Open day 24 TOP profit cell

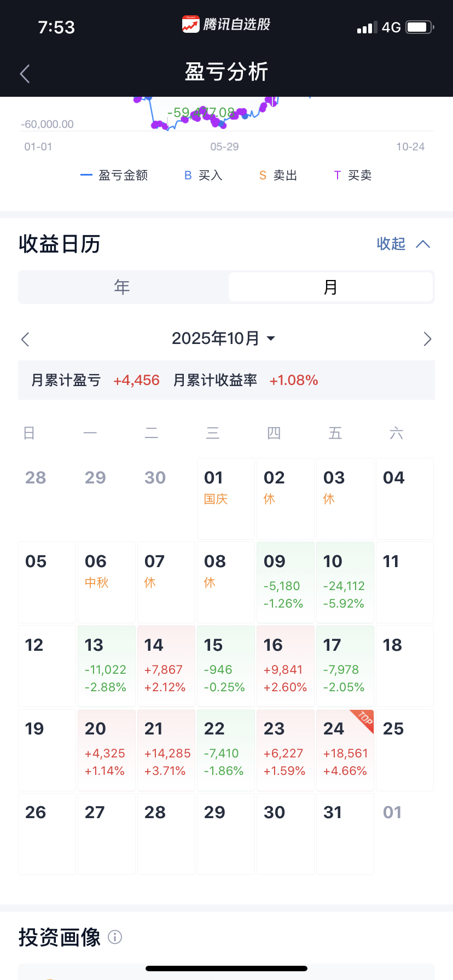point(345,750)
